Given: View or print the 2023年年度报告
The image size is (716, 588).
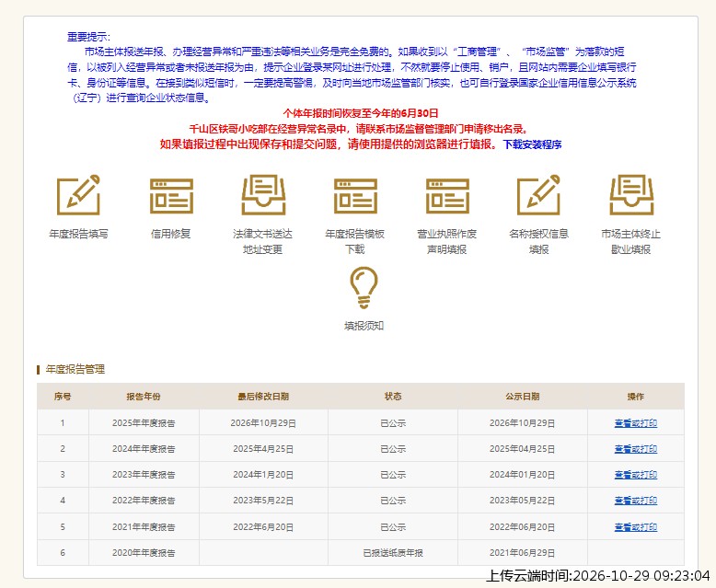Looking at the screenshot, I should point(636,475).
